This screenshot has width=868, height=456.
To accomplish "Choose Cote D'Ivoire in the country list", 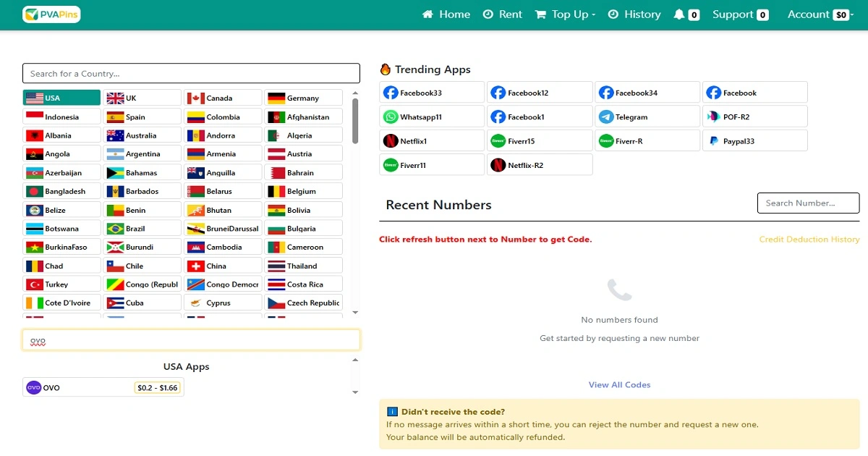I will (x=61, y=303).
